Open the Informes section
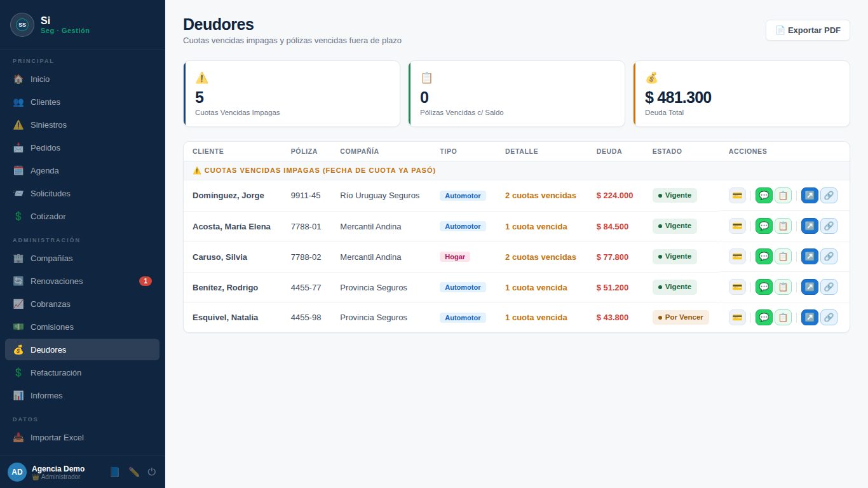 click(82, 396)
